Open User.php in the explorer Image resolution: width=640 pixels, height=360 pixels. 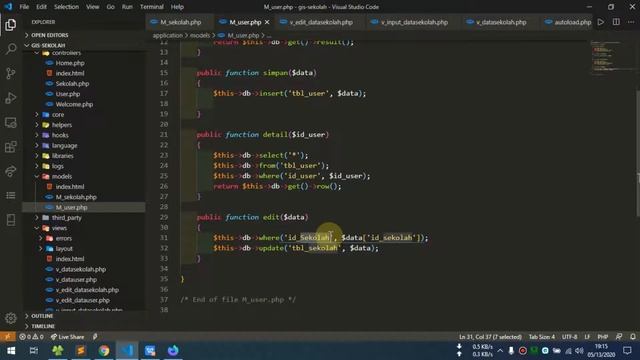tap(68, 94)
